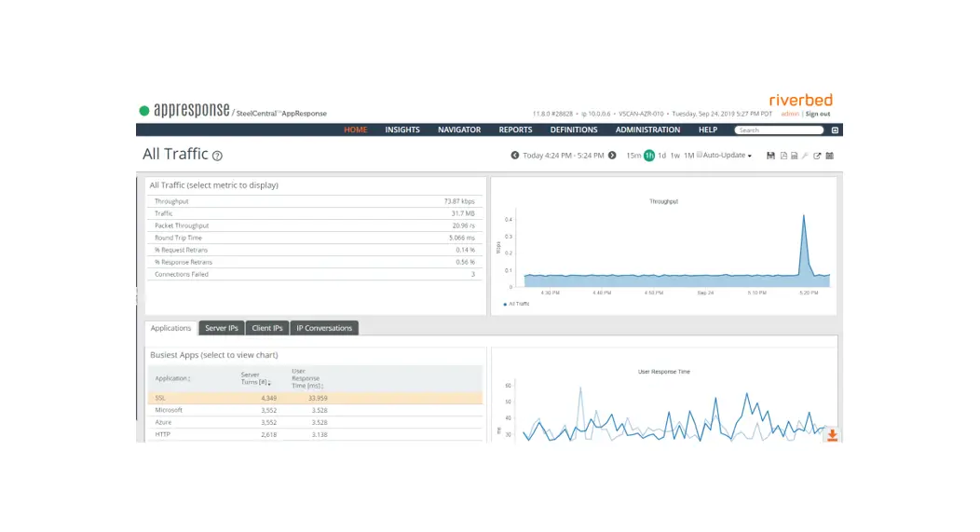980x532 pixels.
Task: Click the CSV export icon
Action: (795, 156)
